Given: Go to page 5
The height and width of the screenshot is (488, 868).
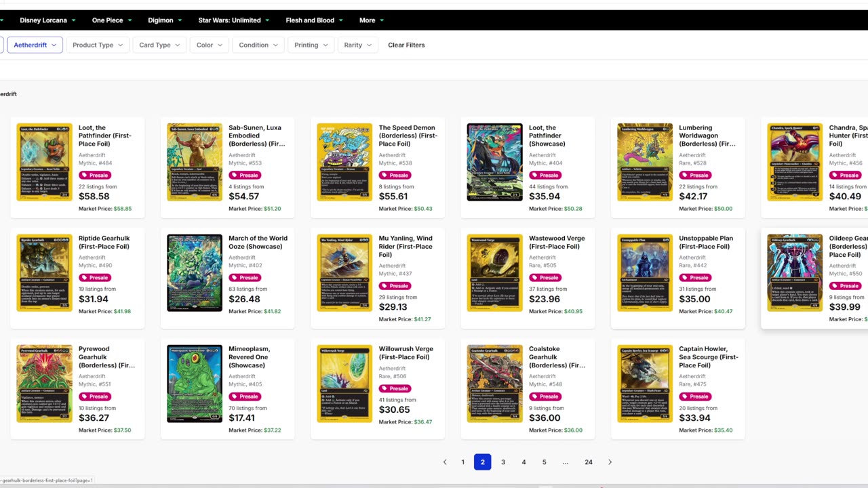Looking at the screenshot, I should click(x=544, y=462).
